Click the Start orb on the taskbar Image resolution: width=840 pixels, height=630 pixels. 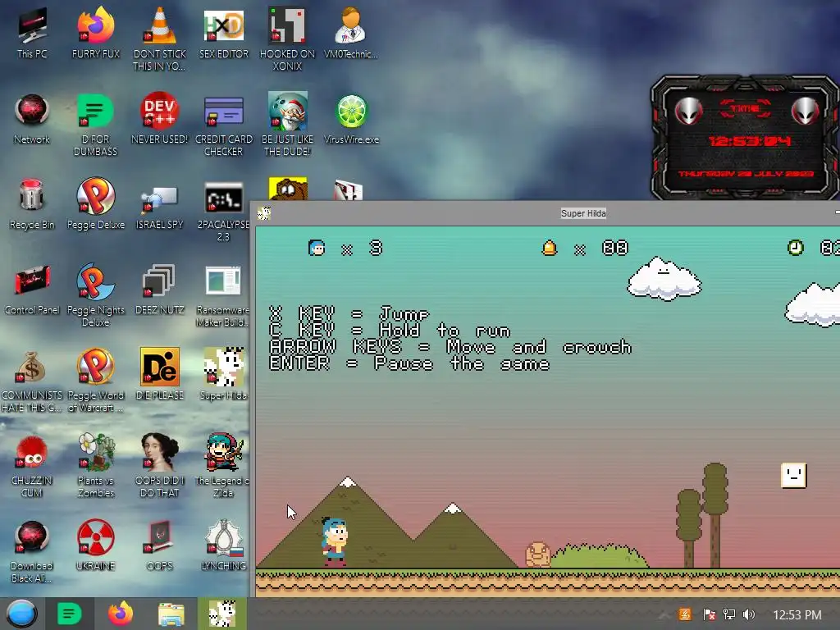coord(22,614)
